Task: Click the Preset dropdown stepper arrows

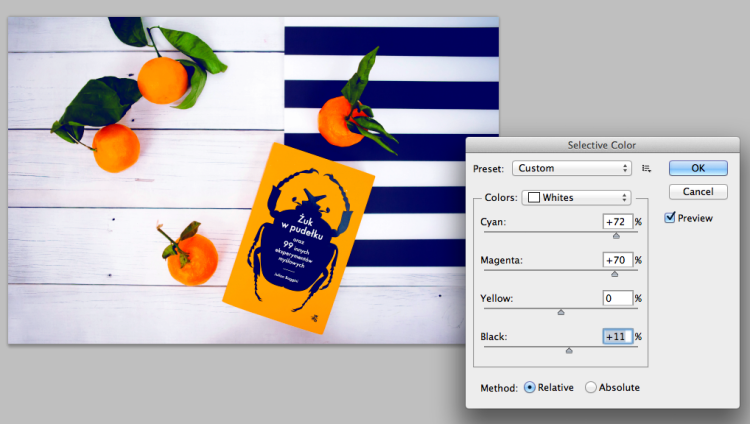Action: coord(625,168)
